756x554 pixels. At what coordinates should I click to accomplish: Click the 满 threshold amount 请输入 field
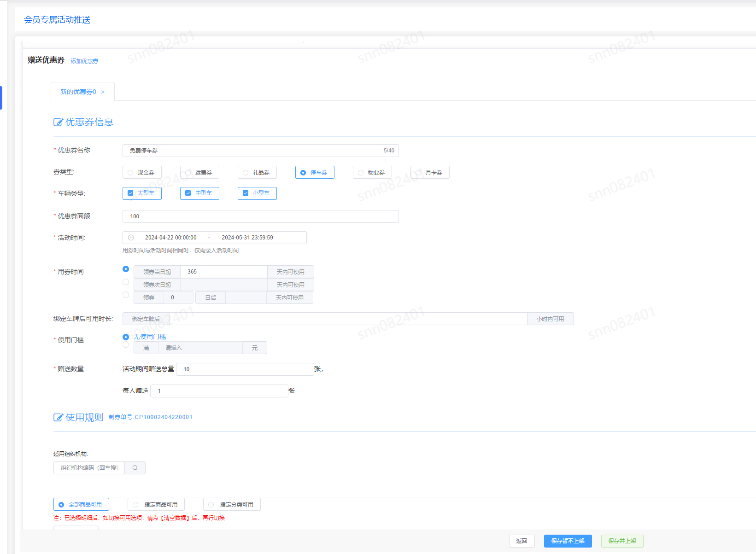pyautogui.click(x=200, y=348)
